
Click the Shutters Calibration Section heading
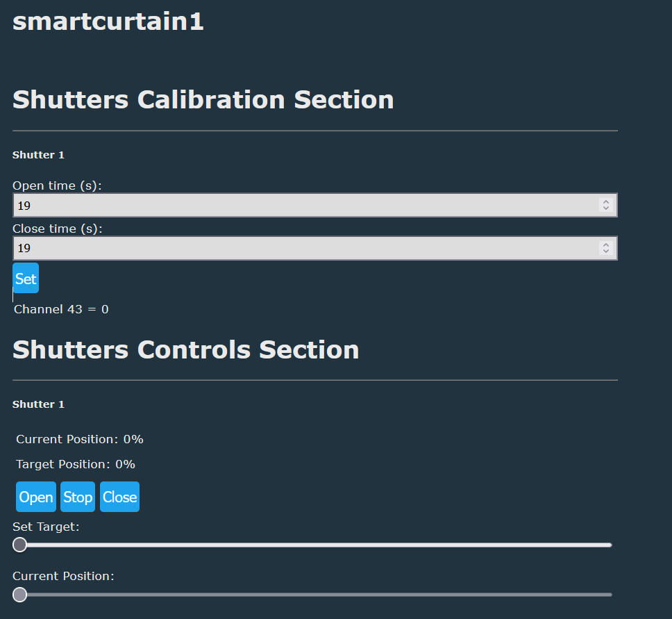[203, 99]
